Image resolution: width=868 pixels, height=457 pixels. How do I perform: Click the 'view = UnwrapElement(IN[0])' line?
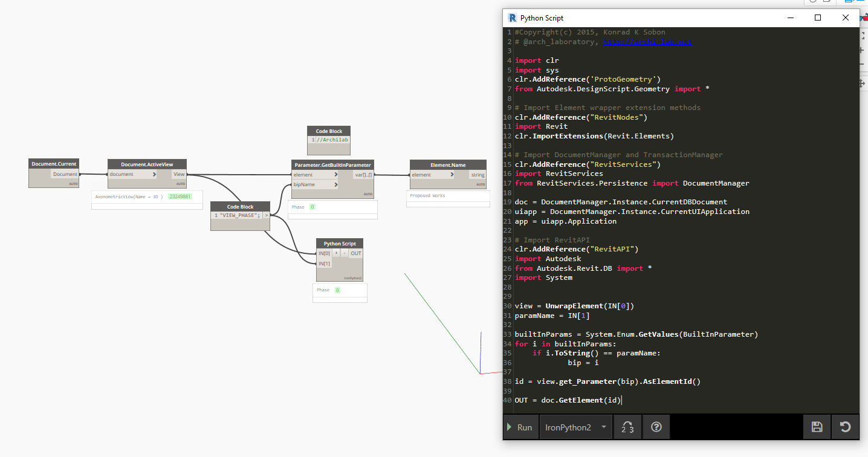574,306
